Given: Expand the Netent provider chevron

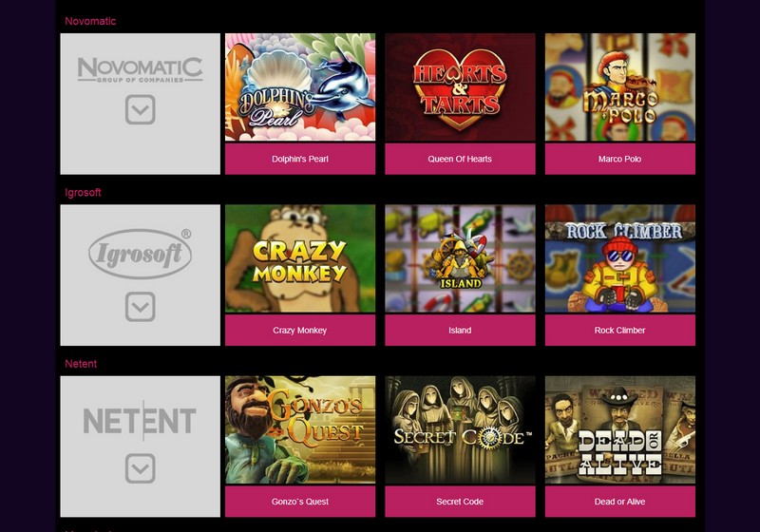Looking at the screenshot, I should pyautogui.click(x=140, y=468).
